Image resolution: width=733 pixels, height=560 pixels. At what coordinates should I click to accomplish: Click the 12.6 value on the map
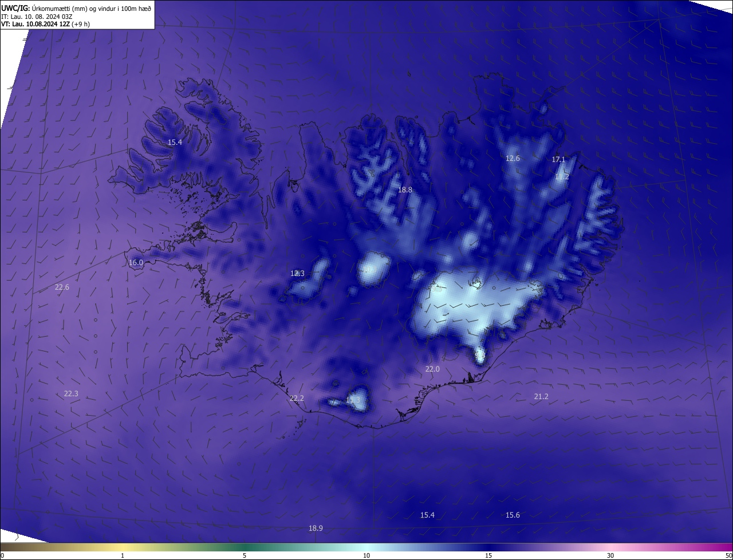click(513, 158)
